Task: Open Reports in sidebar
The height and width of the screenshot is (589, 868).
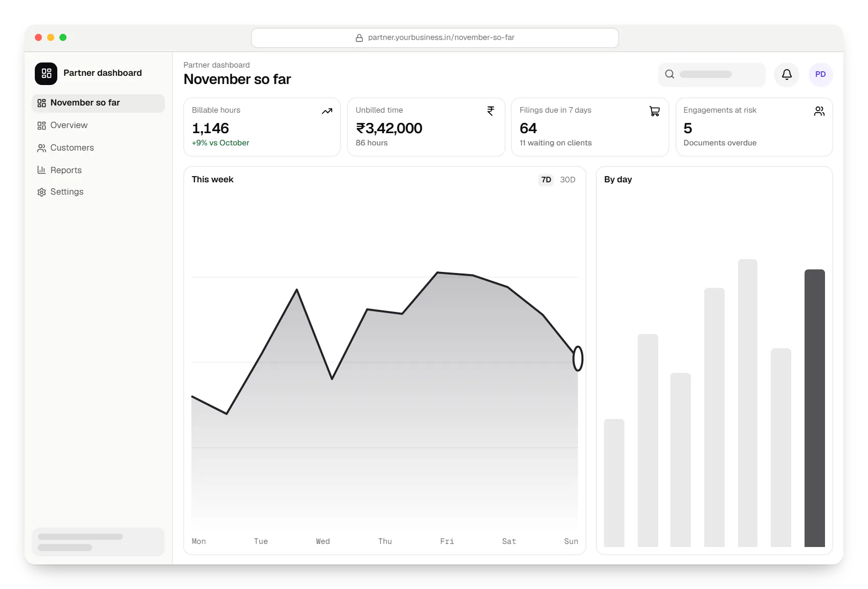Action: tap(98, 170)
